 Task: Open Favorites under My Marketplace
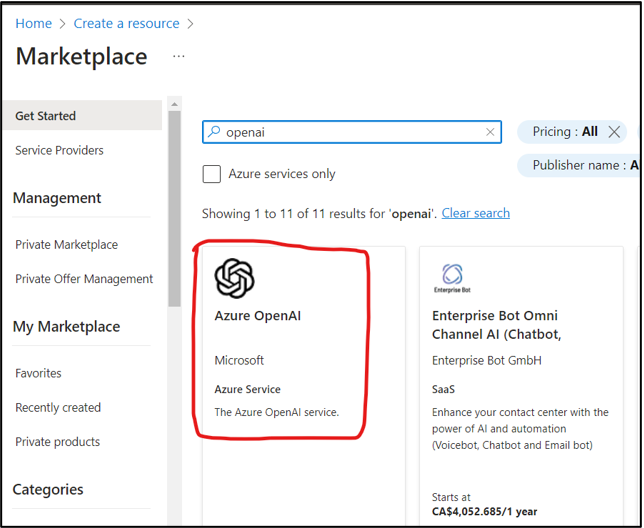pos(38,373)
